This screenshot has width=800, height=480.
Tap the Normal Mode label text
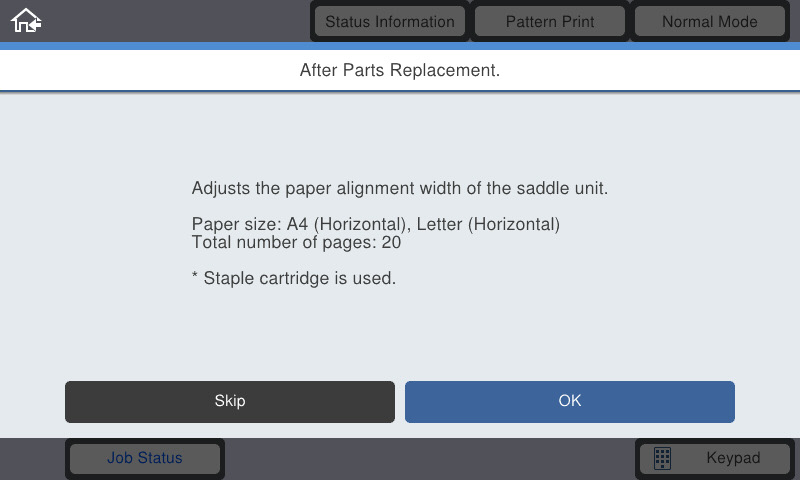tap(710, 21)
